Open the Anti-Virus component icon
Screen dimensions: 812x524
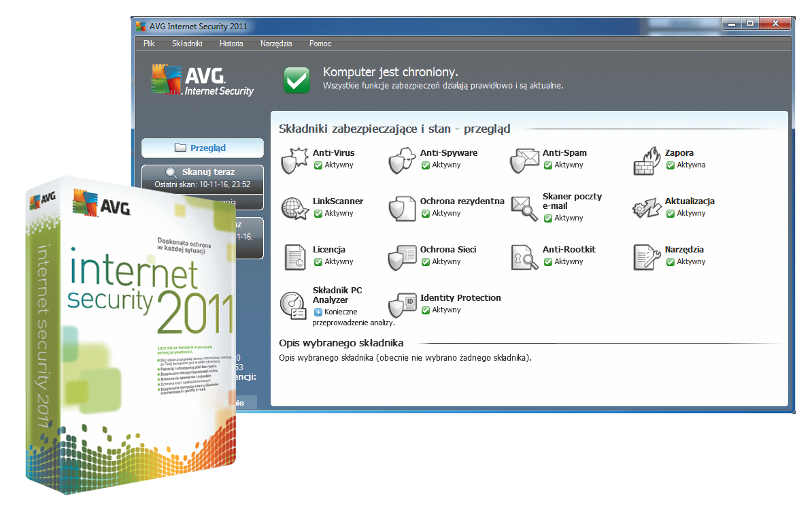(x=294, y=160)
